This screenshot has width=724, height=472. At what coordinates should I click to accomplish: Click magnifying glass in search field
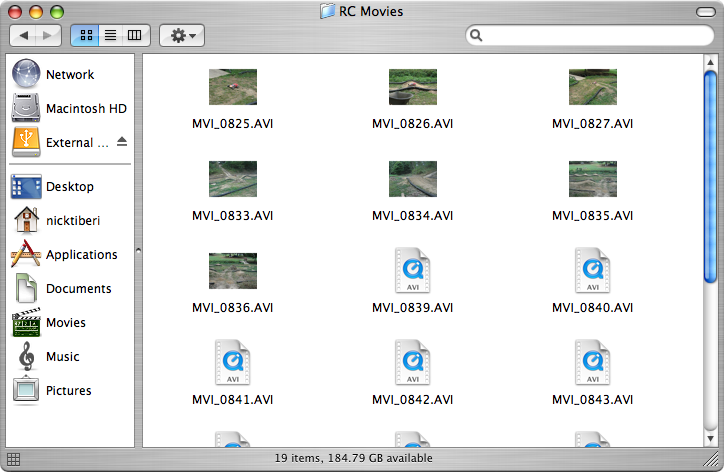tap(476, 36)
